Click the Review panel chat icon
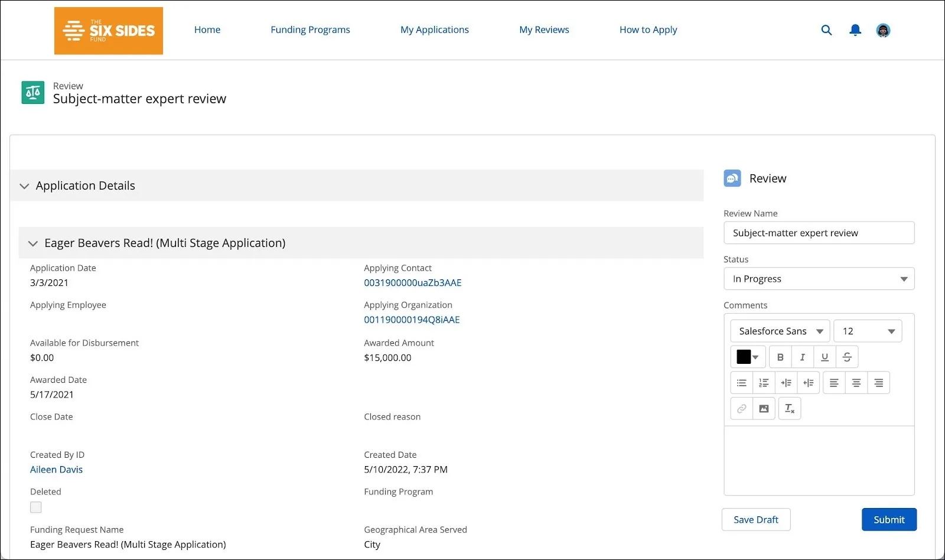The width and height of the screenshot is (945, 560). 732,178
